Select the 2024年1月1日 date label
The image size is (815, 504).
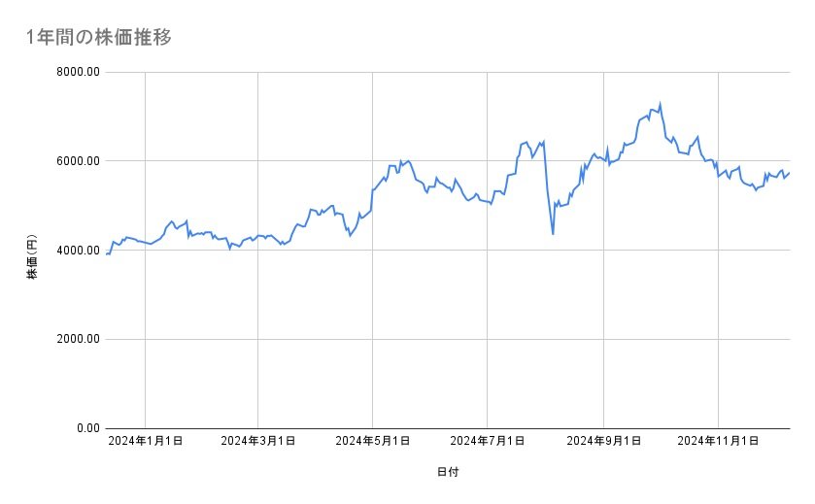[145, 442]
